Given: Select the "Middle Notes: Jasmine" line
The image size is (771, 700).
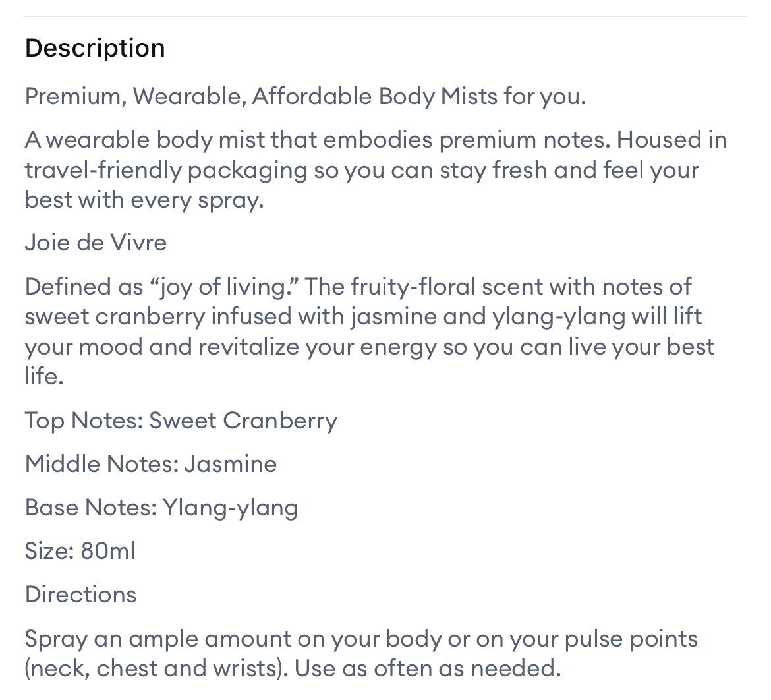Looking at the screenshot, I should point(150,464).
